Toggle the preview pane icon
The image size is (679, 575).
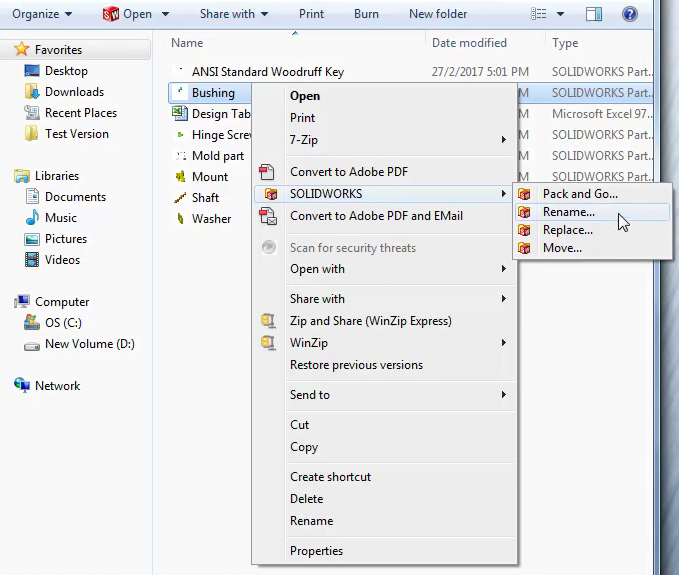(594, 14)
